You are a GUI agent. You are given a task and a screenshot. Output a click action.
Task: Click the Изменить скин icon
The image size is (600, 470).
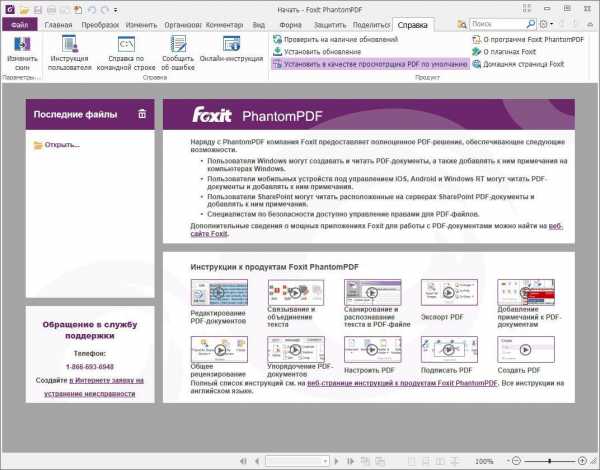(x=22, y=53)
